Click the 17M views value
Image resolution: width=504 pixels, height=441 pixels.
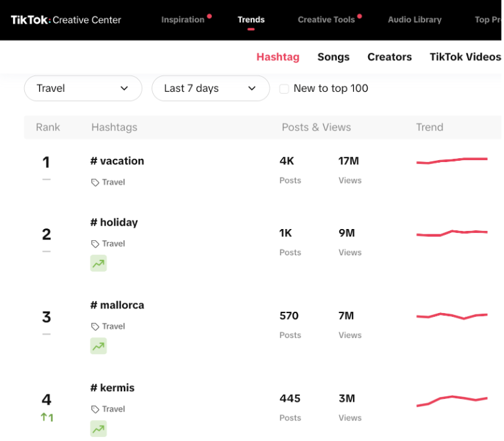[348, 161]
